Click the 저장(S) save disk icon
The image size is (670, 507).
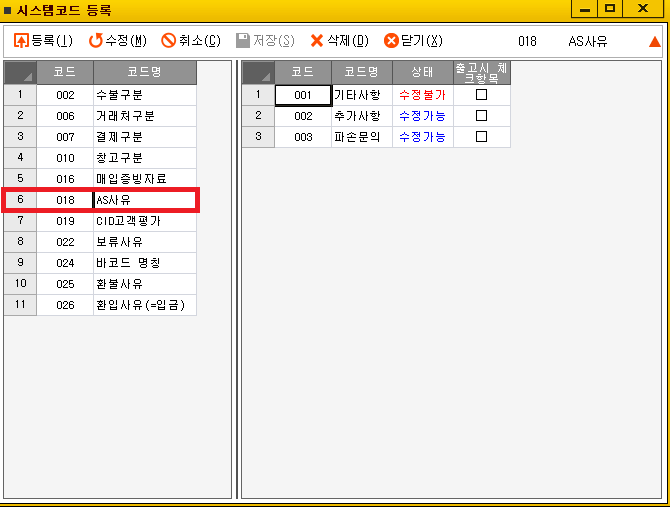point(243,41)
